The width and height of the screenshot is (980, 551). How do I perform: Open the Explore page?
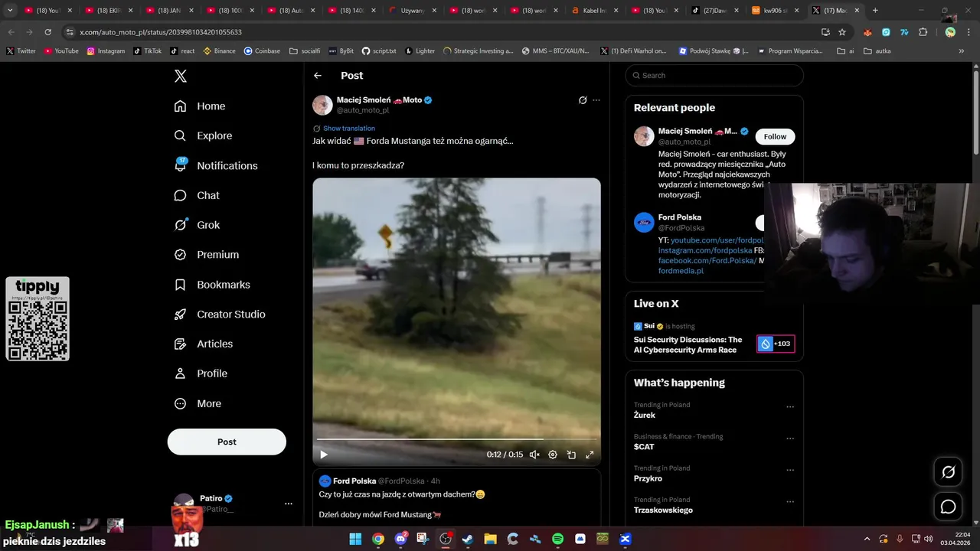203,135
